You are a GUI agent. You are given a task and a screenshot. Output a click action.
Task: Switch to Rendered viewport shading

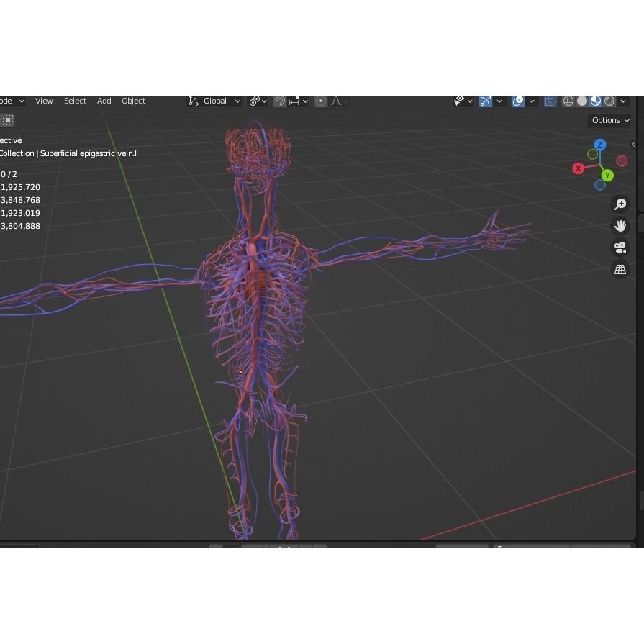(609, 101)
